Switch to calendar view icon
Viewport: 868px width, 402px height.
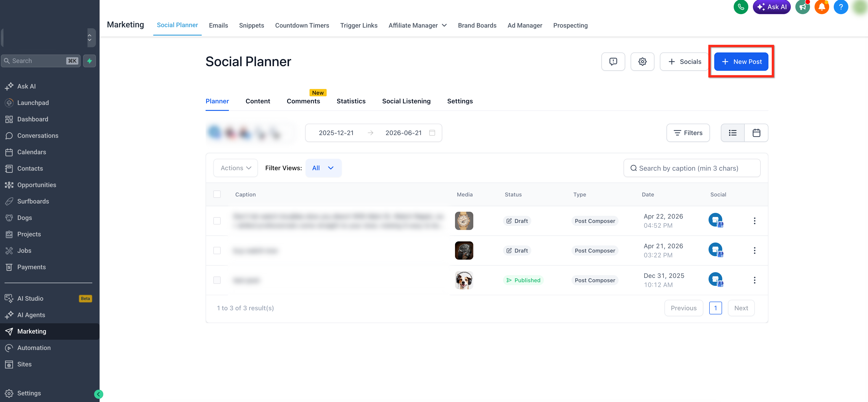[756, 133]
